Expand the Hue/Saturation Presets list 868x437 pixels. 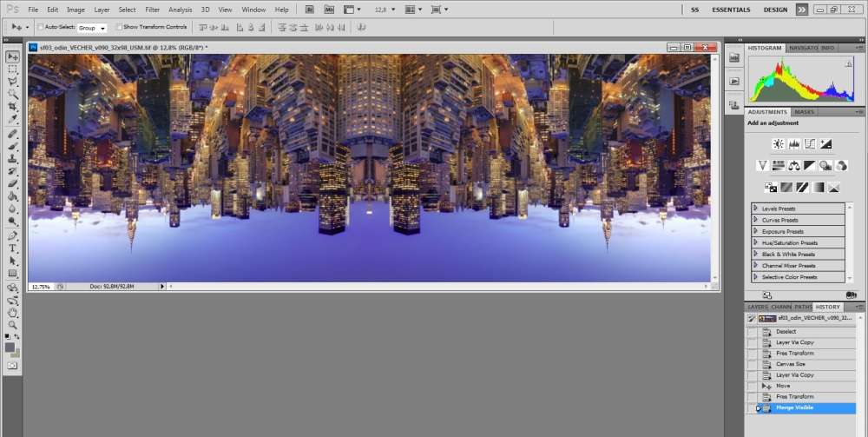(756, 242)
